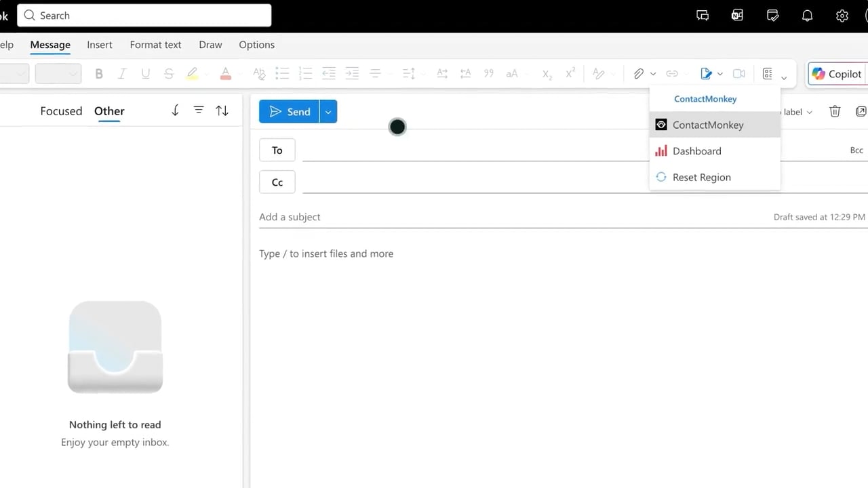The height and width of the screenshot is (488, 868).
Task: Click the numbered list icon
Action: (305, 74)
